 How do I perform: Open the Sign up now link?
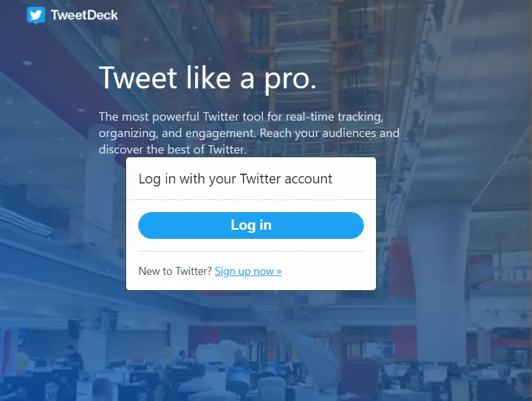pyautogui.click(x=248, y=271)
